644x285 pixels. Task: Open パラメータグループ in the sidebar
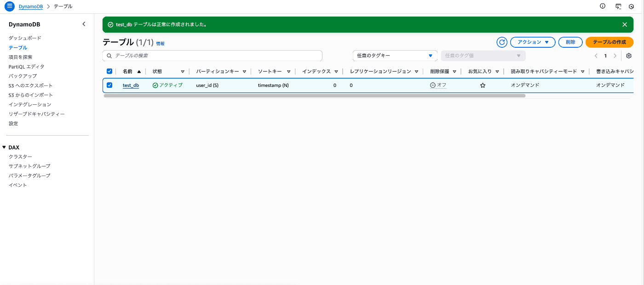tap(29, 176)
